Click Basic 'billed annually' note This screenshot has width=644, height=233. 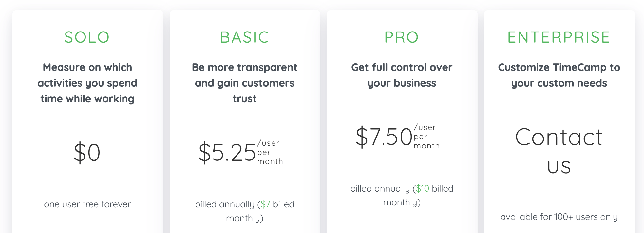click(x=245, y=211)
